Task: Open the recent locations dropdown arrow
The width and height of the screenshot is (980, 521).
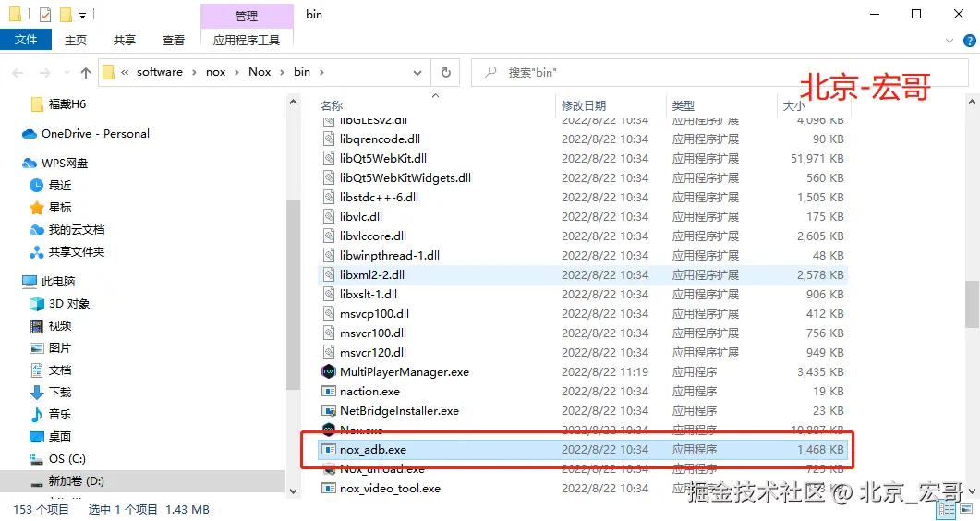Action: (x=64, y=72)
